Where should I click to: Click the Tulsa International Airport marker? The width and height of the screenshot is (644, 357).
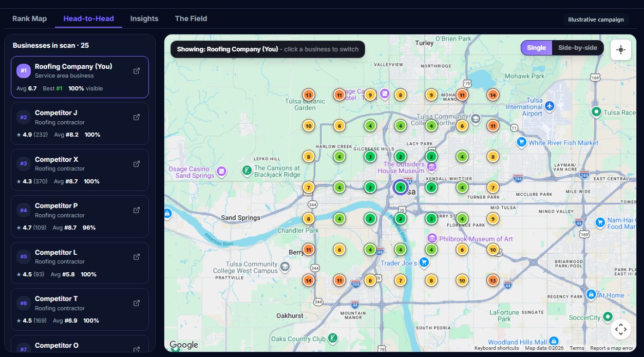[x=550, y=106]
